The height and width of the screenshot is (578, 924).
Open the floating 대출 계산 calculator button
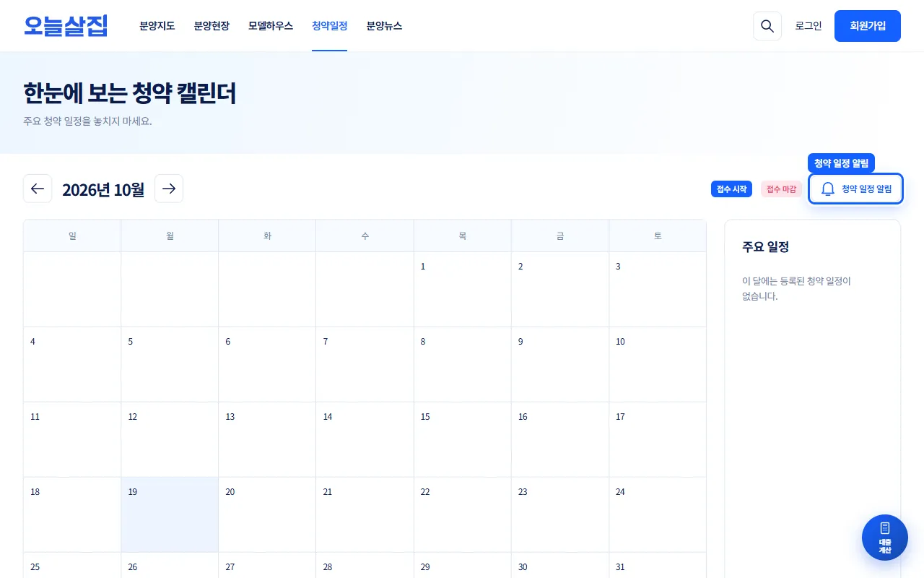pos(885,538)
